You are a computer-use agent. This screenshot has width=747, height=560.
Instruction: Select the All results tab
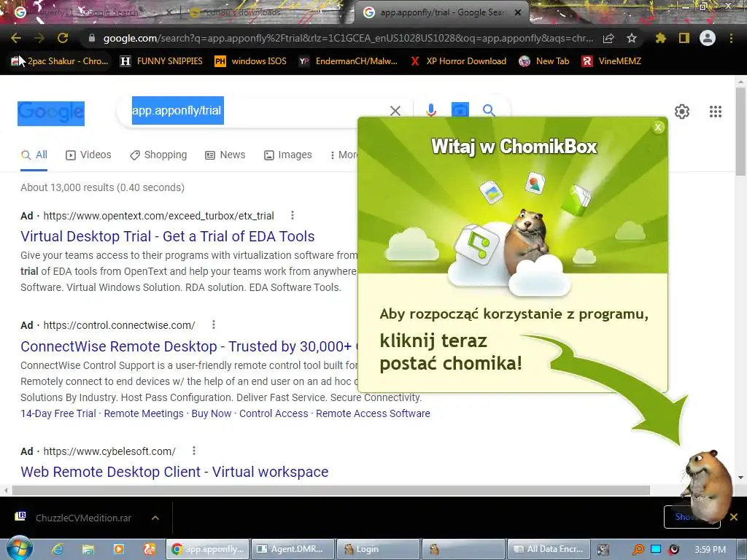(34, 155)
